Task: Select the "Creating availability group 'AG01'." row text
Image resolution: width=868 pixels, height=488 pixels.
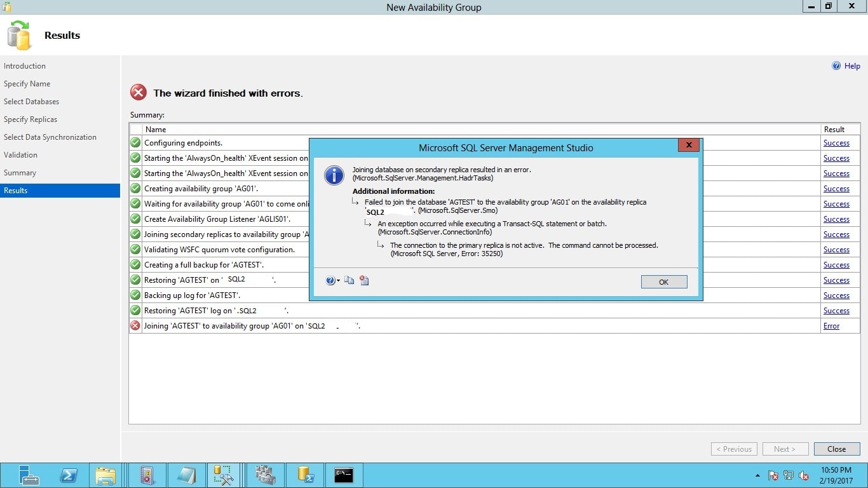Action: (x=201, y=189)
